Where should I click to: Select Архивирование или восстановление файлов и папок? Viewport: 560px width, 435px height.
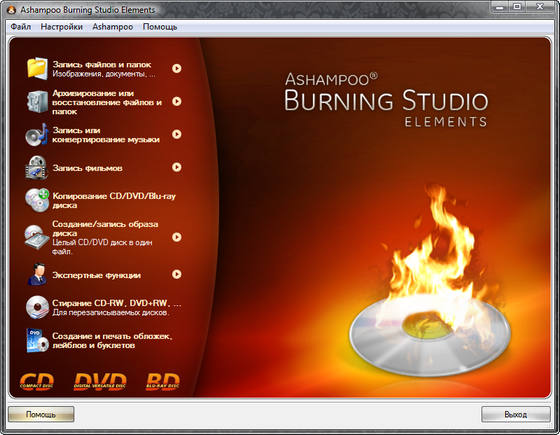point(107,102)
